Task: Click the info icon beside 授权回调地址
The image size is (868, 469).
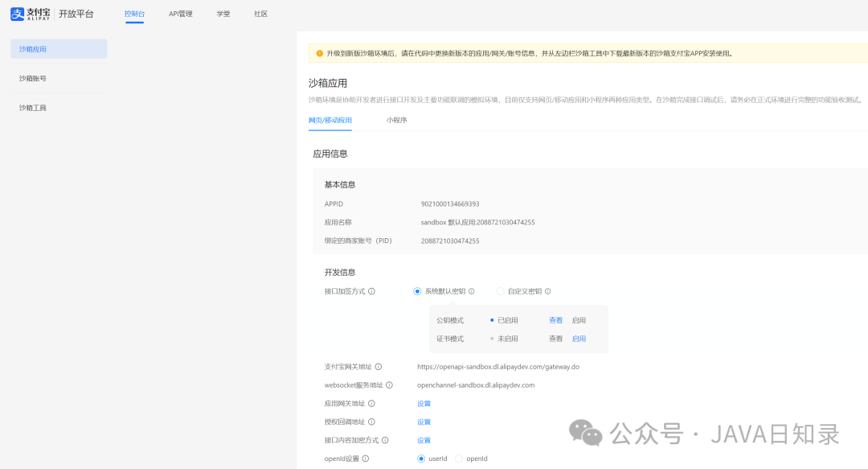Action: pyautogui.click(x=371, y=422)
